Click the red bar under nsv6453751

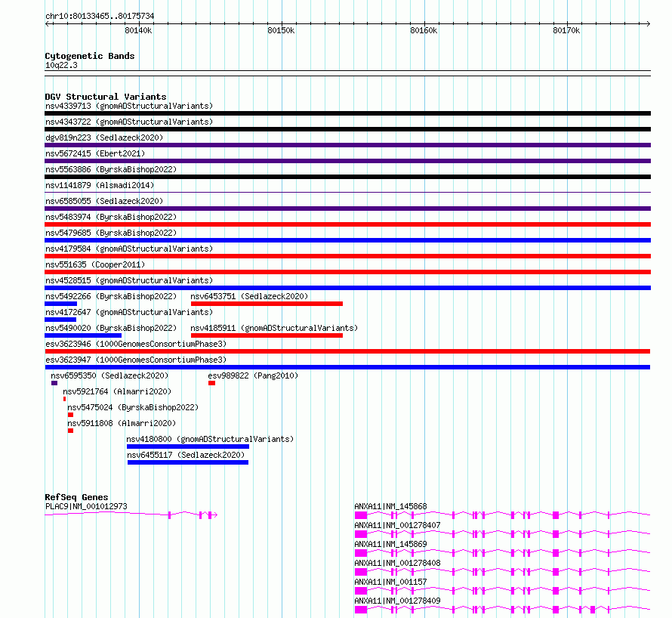coord(267,304)
